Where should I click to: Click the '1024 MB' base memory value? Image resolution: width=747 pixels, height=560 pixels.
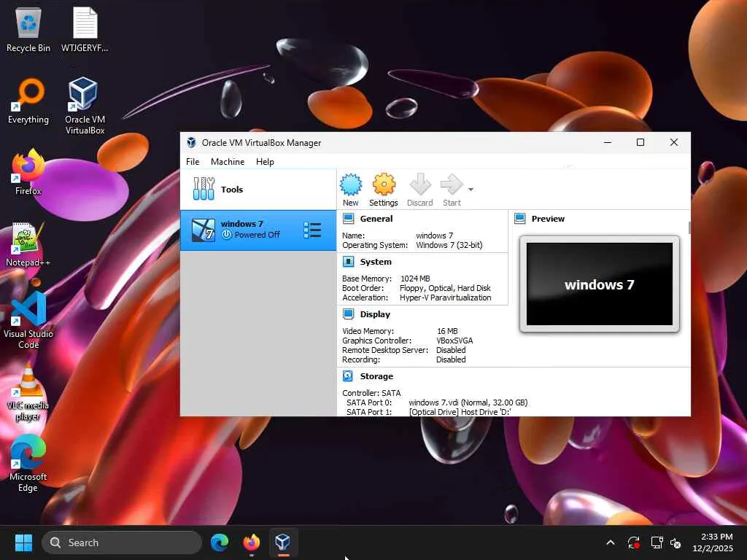(x=415, y=279)
